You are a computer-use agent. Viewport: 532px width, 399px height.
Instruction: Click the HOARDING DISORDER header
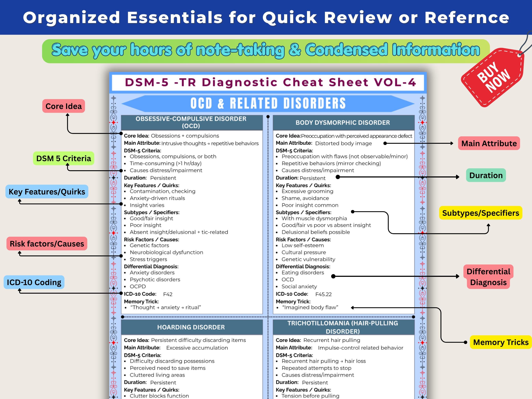[x=192, y=327]
